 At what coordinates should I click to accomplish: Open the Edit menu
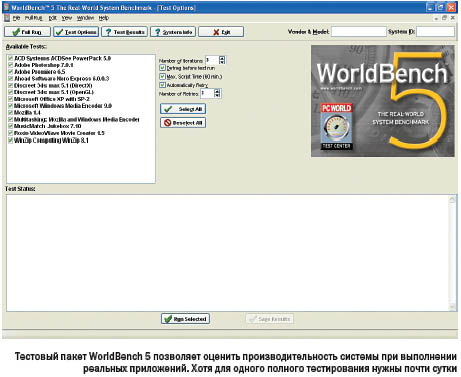click(x=52, y=18)
